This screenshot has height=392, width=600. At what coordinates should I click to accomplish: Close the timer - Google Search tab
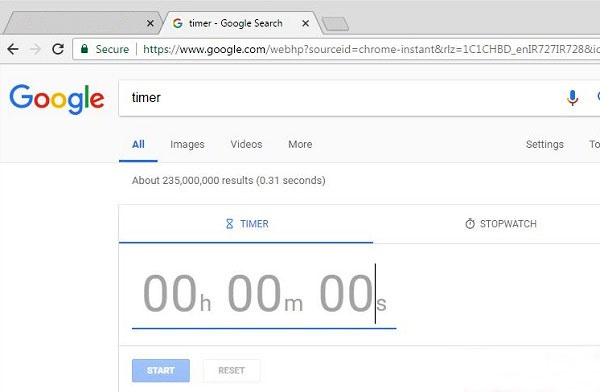pos(305,23)
